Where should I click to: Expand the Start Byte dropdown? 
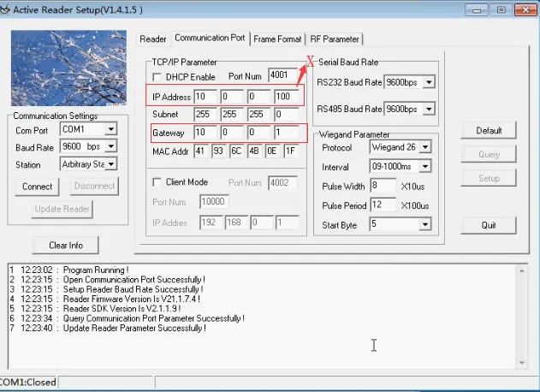click(x=425, y=224)
